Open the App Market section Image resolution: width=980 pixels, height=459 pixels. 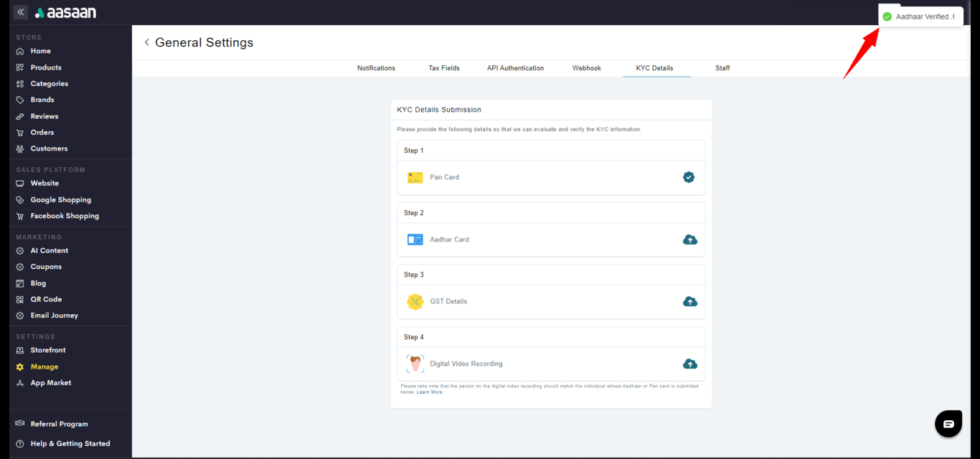[51, 383]
